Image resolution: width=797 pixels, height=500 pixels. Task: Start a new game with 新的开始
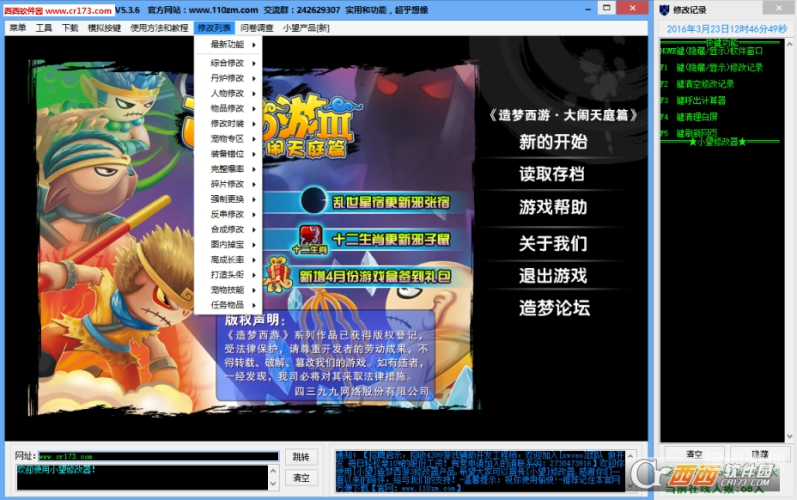(x=553, y=142)
